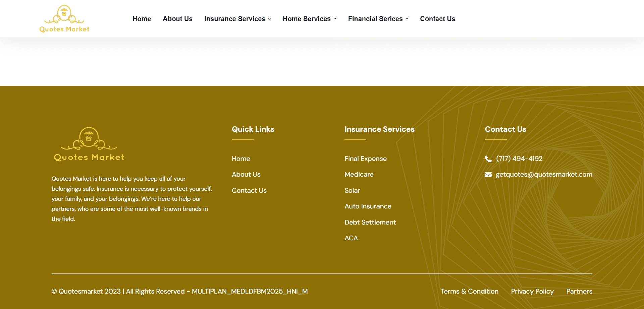Viewport: 644px width, 309px height.
Task: Expand the Home Services dropdown arrow
Action: tap(335, 19)
